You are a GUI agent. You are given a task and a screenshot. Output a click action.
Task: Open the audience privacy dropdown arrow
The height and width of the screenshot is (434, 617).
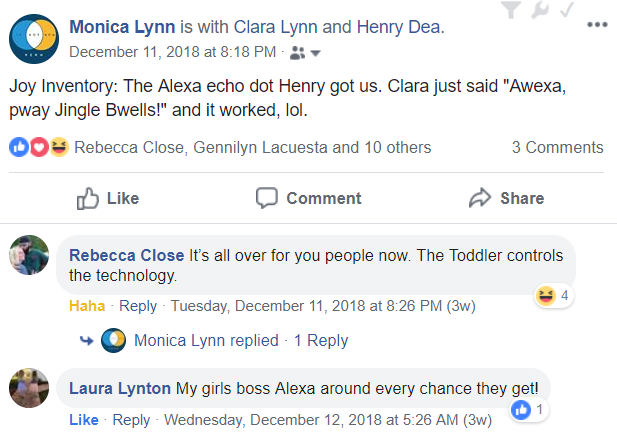pos(316,53)
